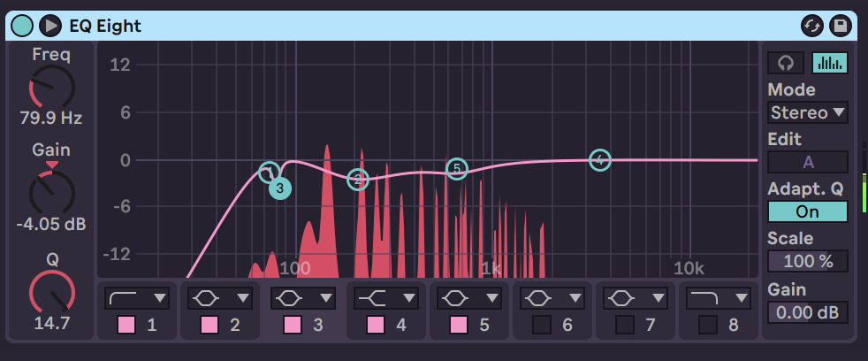The height and width of the screenshot is (361, 868).
Task: Select band number 1 label
Action: (x=152, y=325)
